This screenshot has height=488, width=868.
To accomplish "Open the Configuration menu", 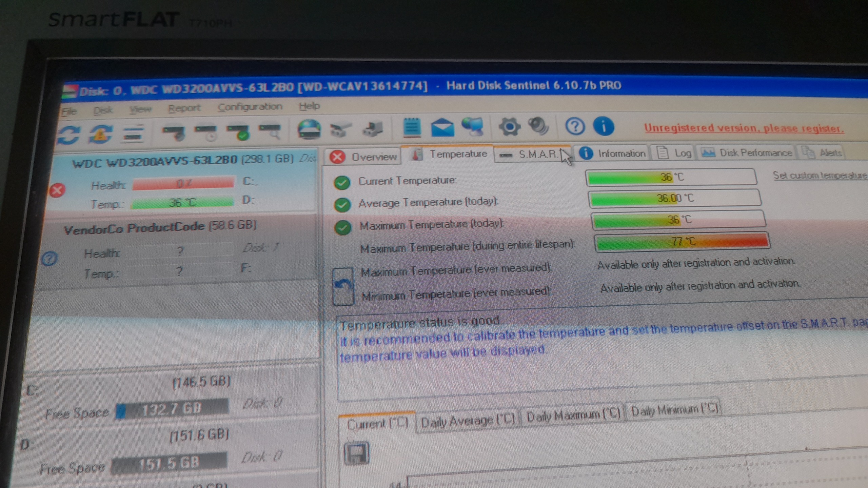I will pos(250,107).
